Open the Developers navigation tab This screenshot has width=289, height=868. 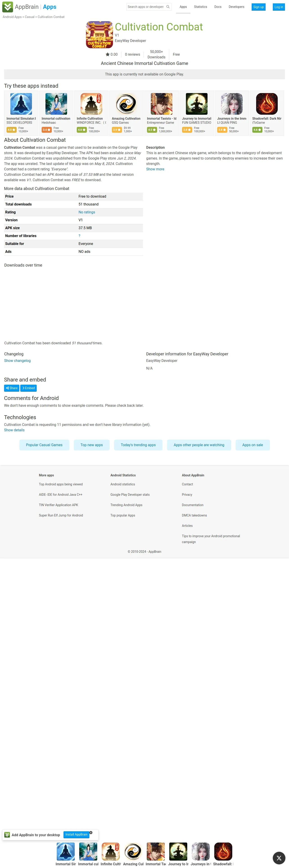tap(237, 7)
